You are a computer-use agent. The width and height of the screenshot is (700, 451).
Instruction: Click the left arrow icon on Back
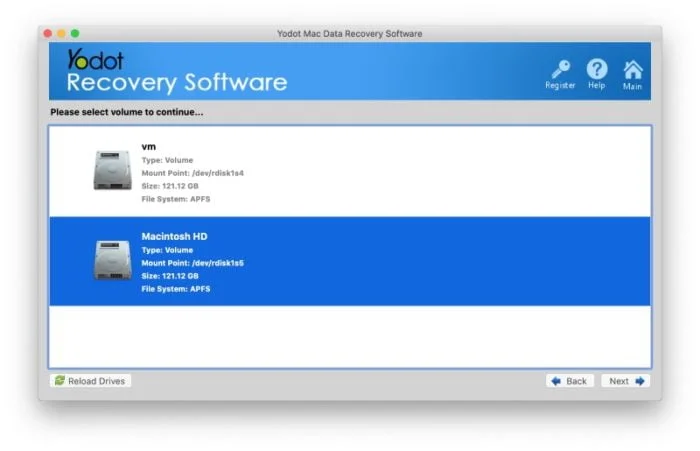coord(556,381)
